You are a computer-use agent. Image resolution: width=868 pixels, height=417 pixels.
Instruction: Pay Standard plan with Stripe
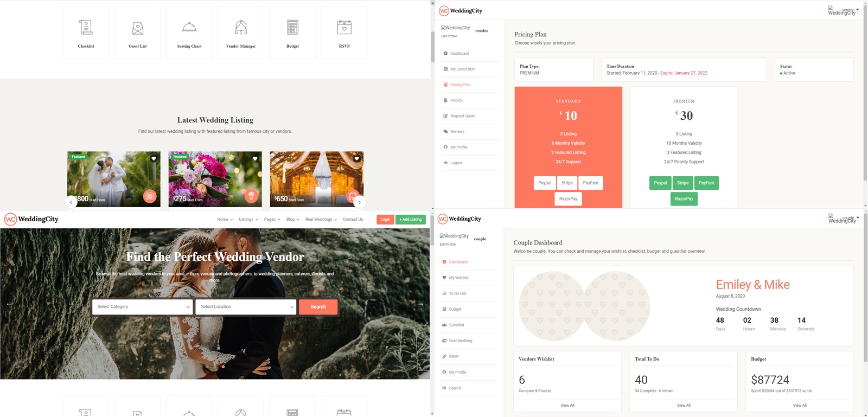coord(567,183)
